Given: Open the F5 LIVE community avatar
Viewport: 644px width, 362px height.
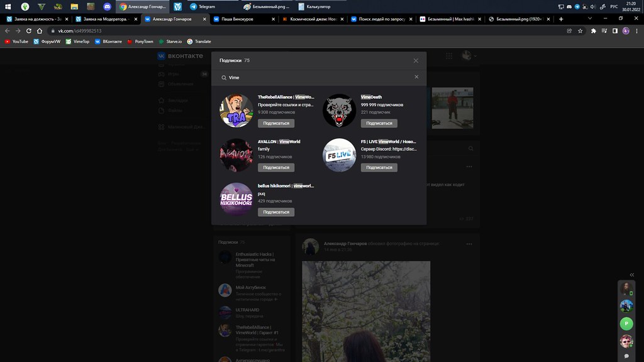Looking at the screenshot, I should pyautogui.click(x=340, y=155).
